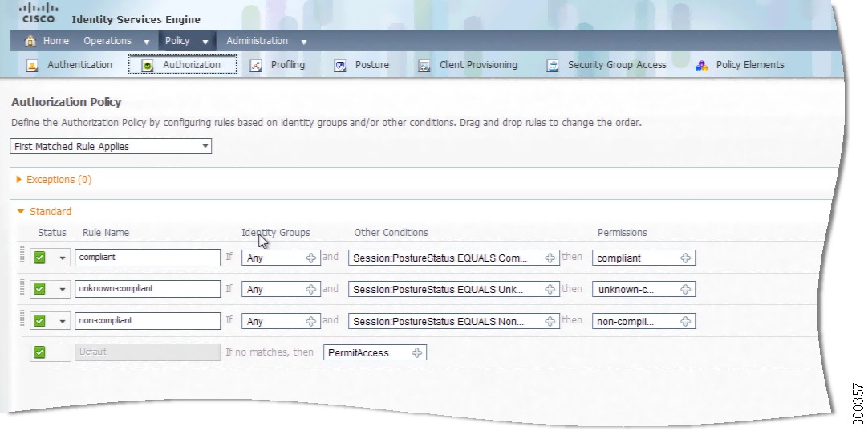
Task: Click the Authentication tab icon
Action: click(x=32, y=66)
